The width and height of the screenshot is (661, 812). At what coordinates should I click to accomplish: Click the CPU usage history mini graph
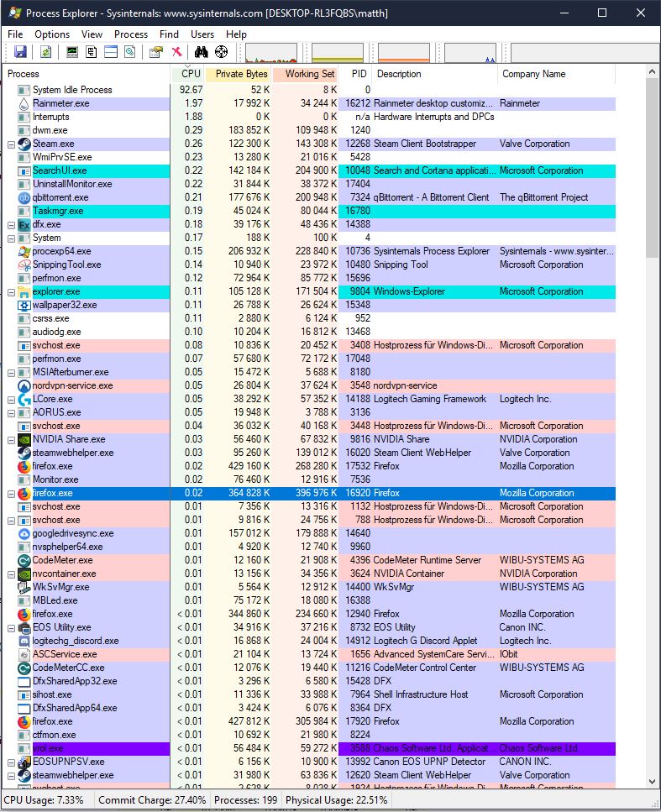(x=271, y=53)
